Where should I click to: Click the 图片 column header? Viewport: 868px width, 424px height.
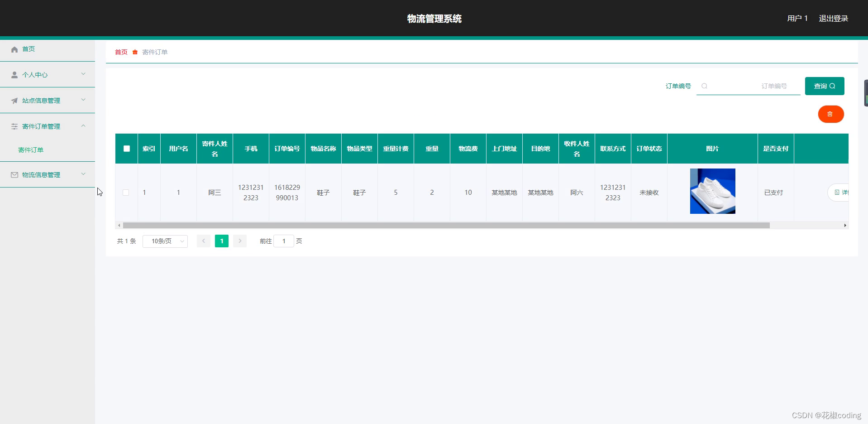[712, 149]
